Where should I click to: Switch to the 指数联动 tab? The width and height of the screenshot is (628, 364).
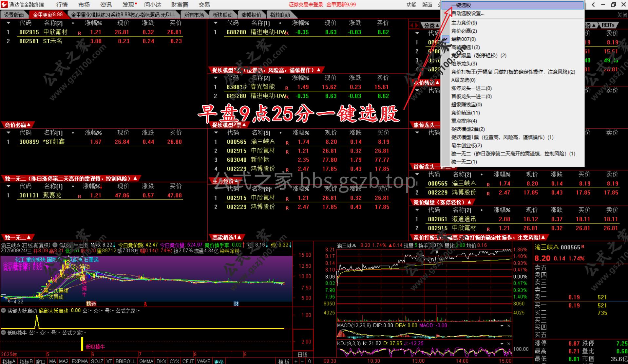click(x=280, y=15)
